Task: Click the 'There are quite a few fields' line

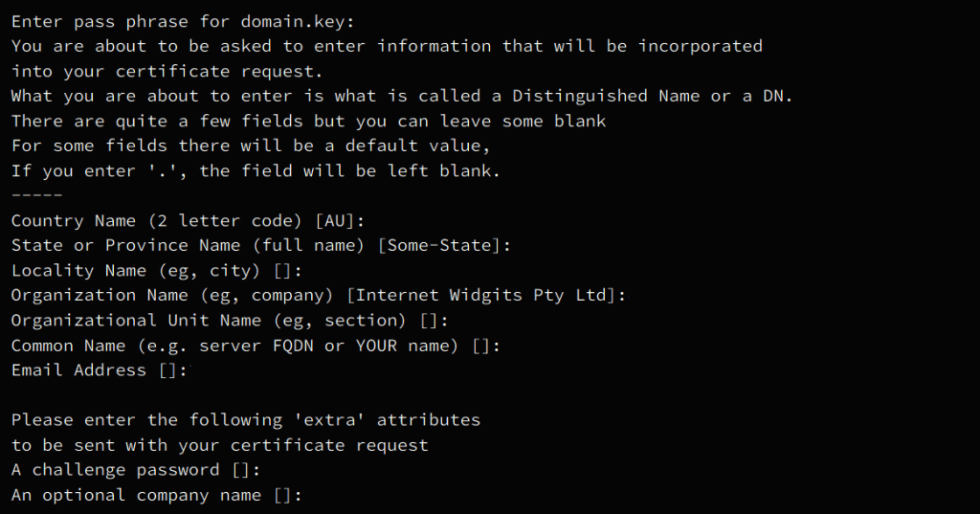Action: tap(308, 121)
